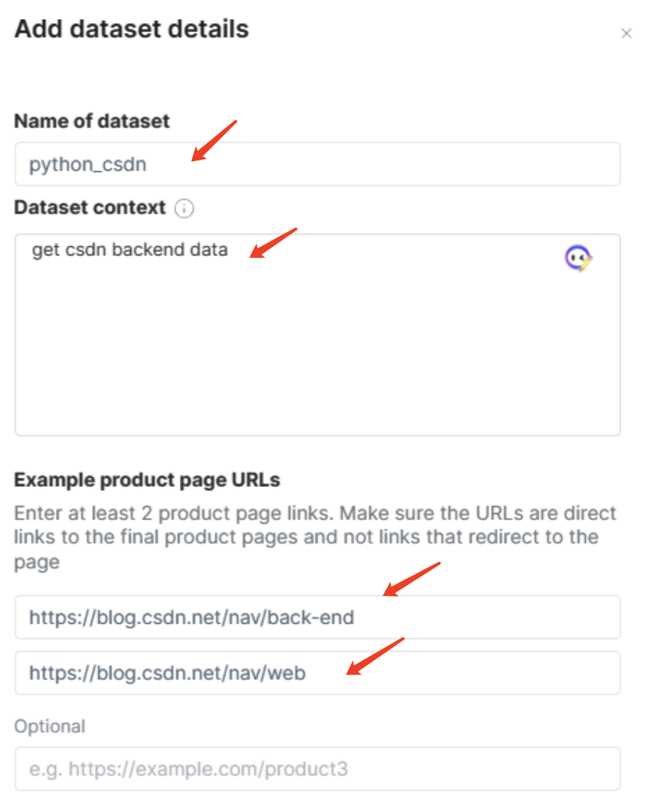Close the Add dataset details dialog
The height and width of the screenshot is (812, 657).
coord(626,33)
